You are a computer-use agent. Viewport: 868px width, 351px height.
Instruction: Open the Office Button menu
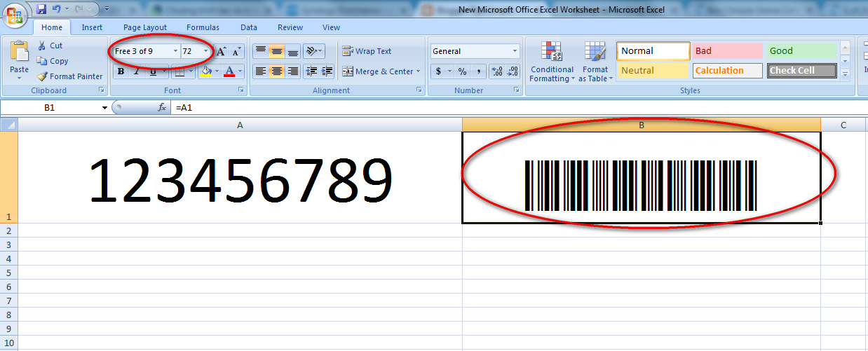pos(16,15)
